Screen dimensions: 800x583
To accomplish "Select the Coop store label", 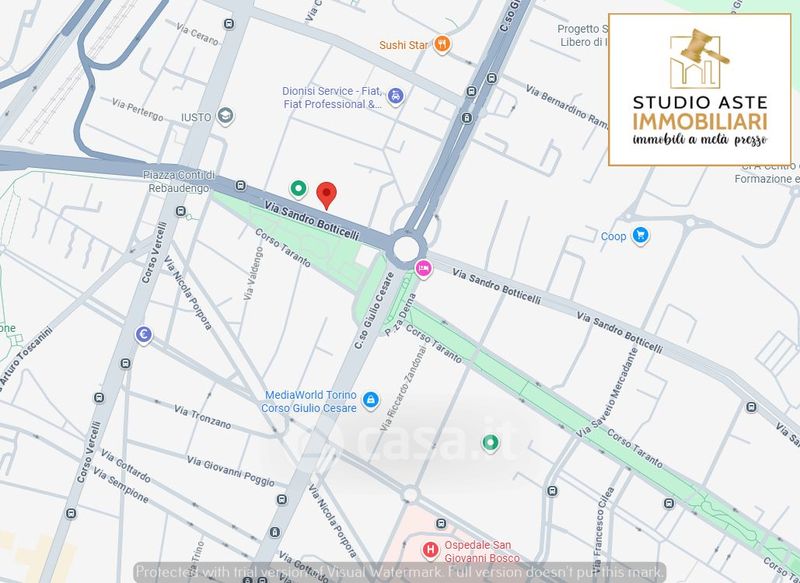I will (x=613, y=237).
